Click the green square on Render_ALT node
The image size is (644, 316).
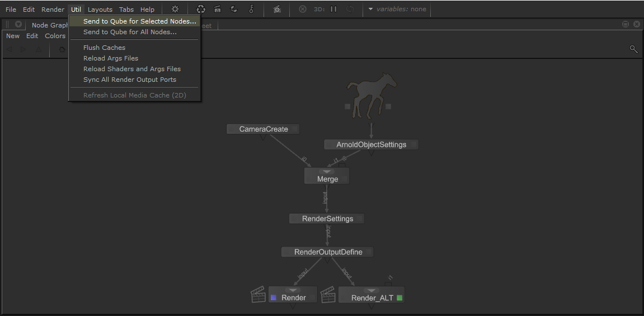pyautogui.click(x=399, y=298)
